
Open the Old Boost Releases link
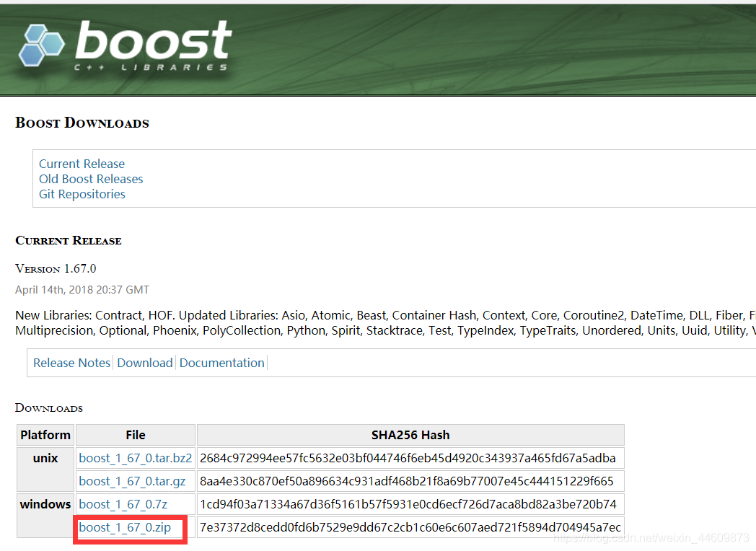pyautogui.click(x=91, y=179)
